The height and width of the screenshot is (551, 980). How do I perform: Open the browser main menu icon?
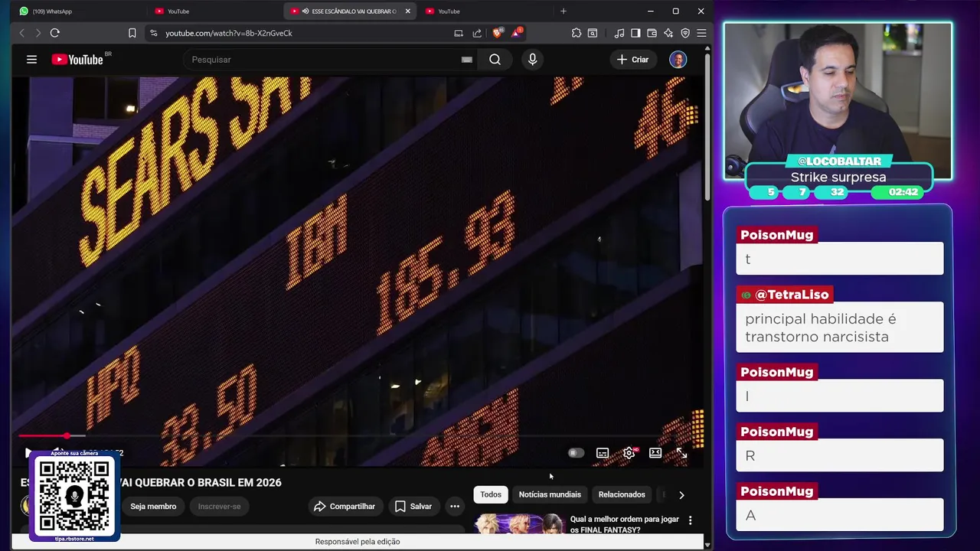coord(701,33)
